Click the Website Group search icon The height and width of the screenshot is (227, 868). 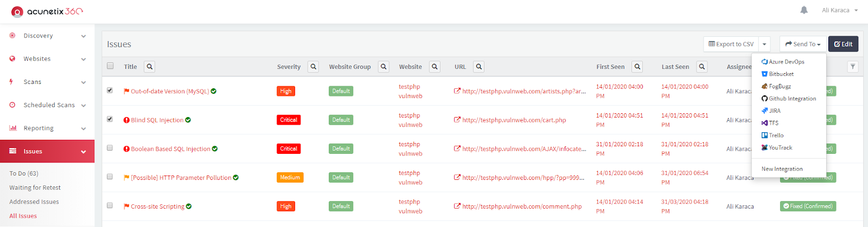384,67
